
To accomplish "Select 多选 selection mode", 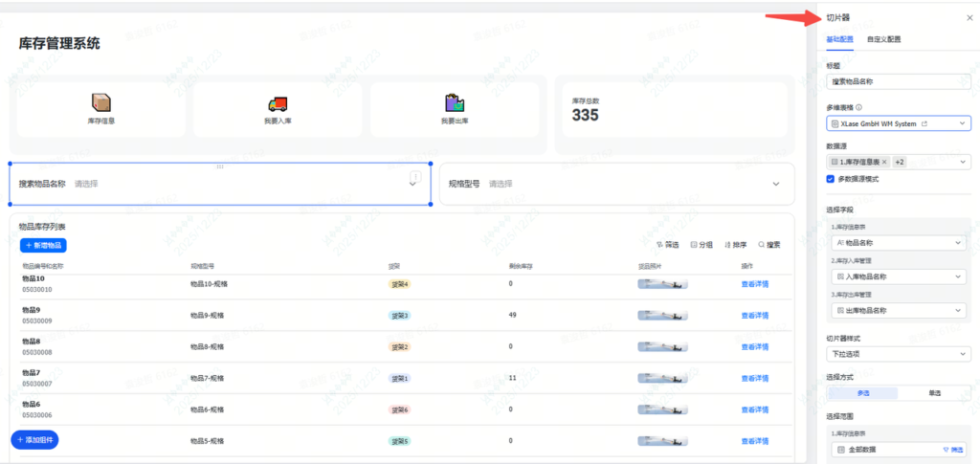I will click(862, 393).
